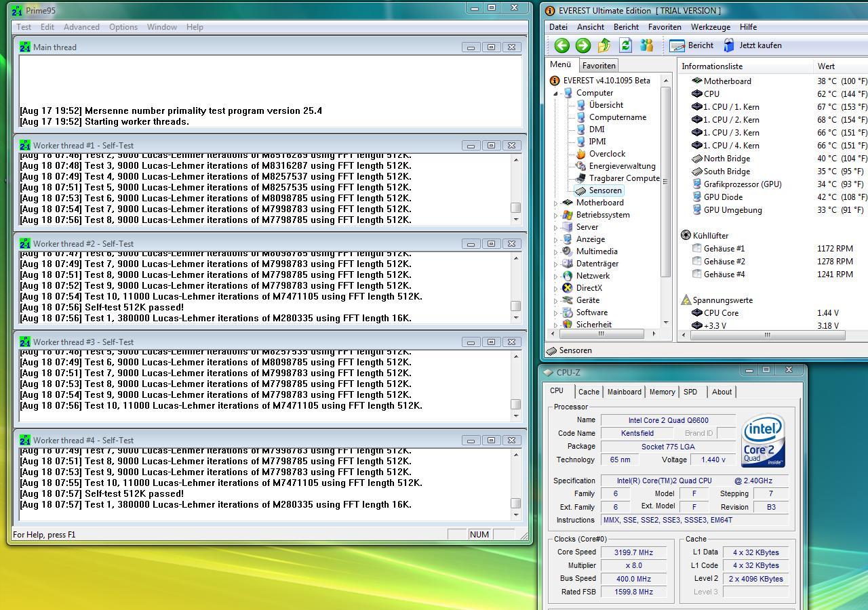Click the sensor list horizontal scrollbar thumb
This screenshot has width=868, height=610.
767,335
